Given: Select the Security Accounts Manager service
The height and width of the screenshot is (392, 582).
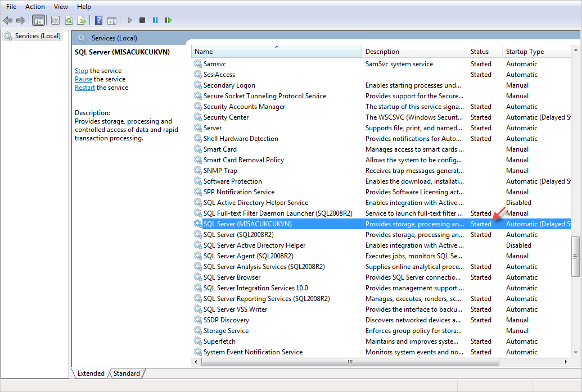Looking at the screenshot, I should [x=244, y=107].
